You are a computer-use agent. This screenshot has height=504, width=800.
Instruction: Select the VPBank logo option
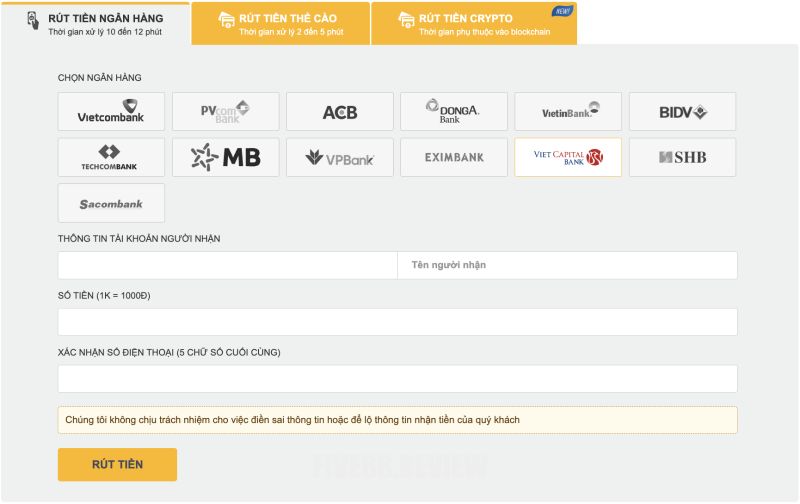point(339,157)
